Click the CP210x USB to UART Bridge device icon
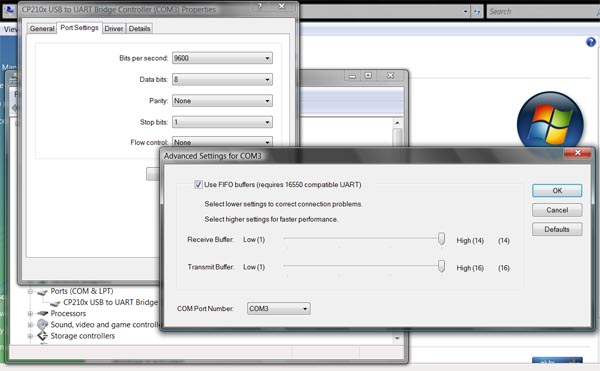600x371 pixels. pyautogui.click(x=55, y=303)
